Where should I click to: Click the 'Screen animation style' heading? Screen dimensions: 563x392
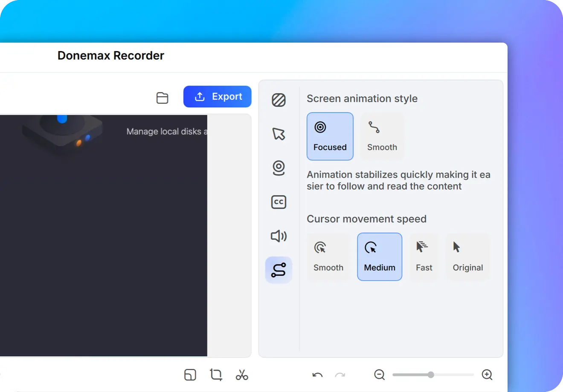362,98
